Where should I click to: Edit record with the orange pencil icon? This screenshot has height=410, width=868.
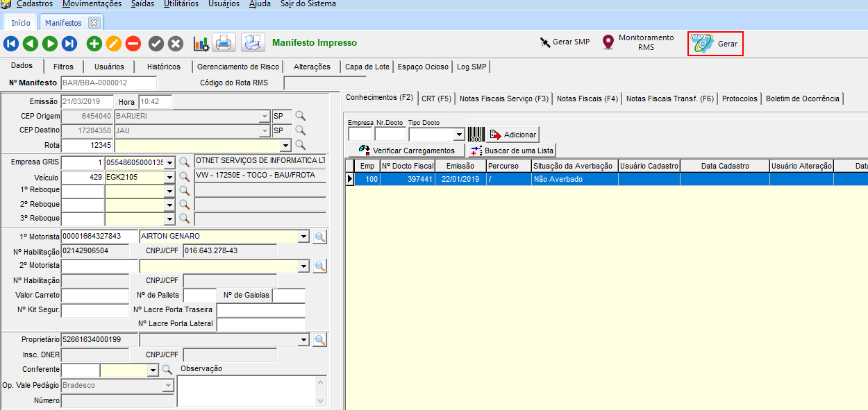pyautogui.click(x=114, y=44)
